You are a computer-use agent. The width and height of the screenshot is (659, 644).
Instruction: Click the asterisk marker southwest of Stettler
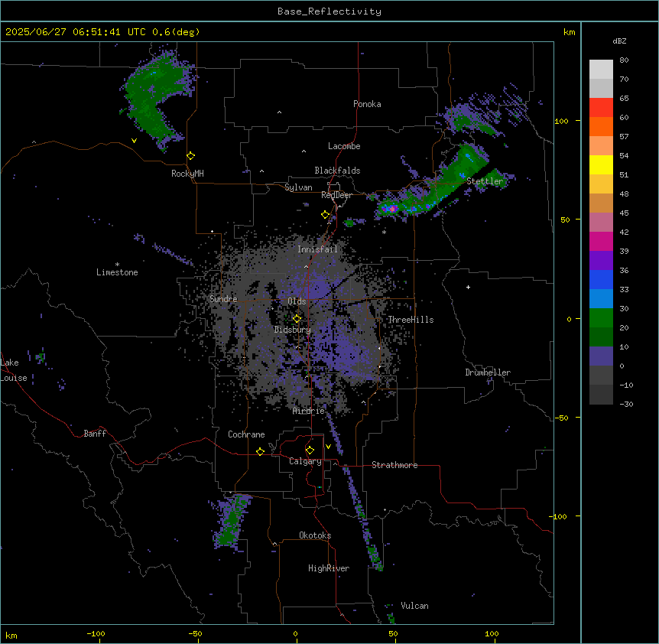pyautogui.click(x=384, y=232)
